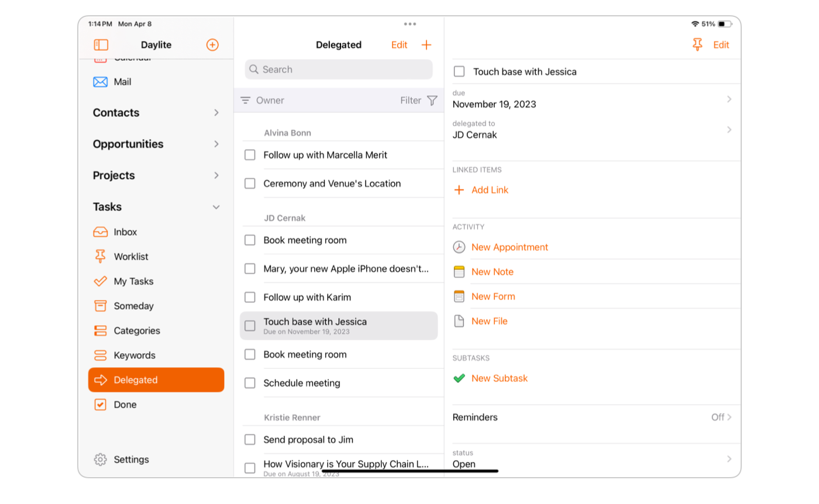Toggle the sidebar panel icon
This screenshot has width=819, height=504.
[x=101, y=45]
